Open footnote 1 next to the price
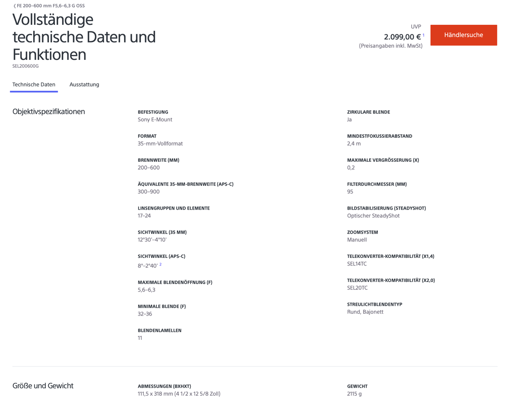The height and width of the screenshot is (409, 532). (423, 34)
